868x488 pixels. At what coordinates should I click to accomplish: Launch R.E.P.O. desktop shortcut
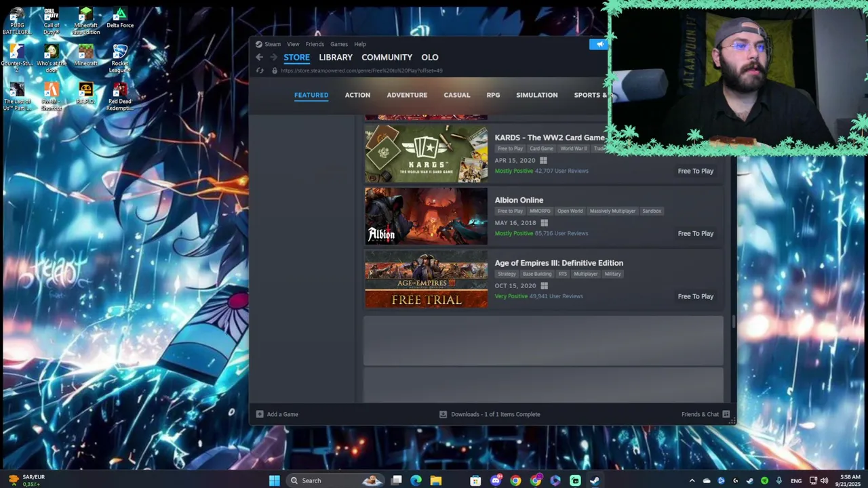click(x=85, y=94)
